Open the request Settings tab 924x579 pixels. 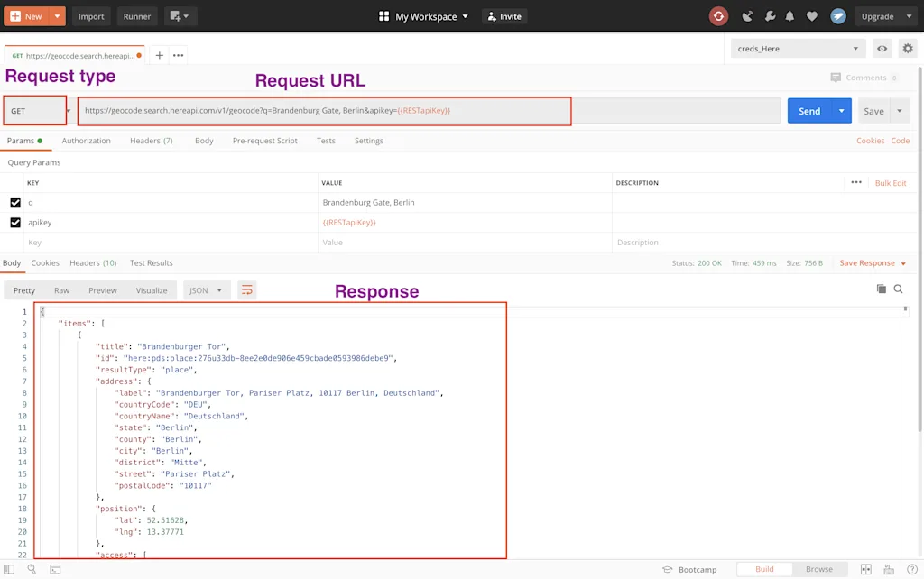point(369,141)
